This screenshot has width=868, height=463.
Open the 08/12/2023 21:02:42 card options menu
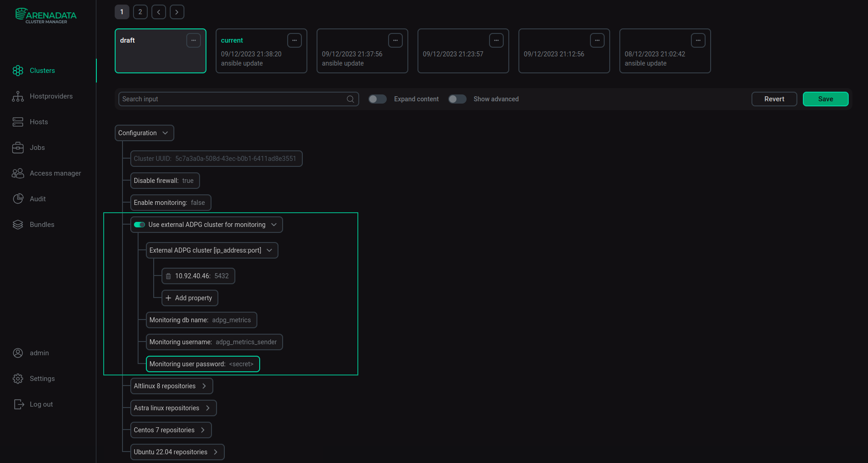point(698,40)
